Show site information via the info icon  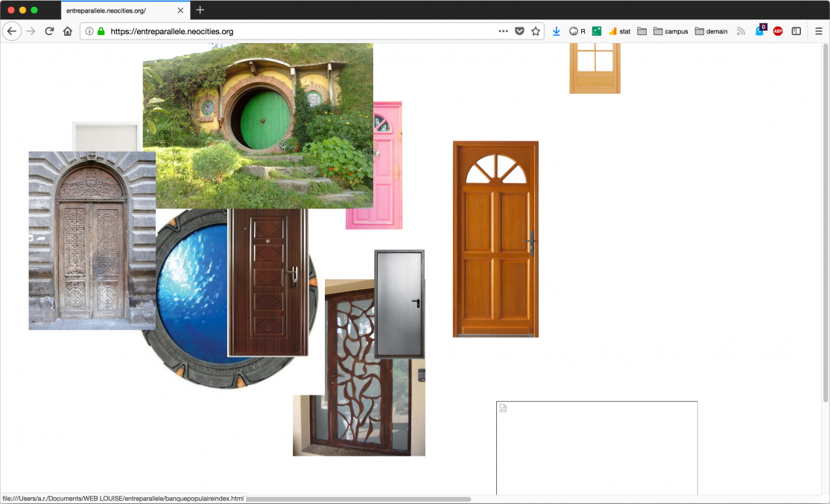(x=89, y=31)
